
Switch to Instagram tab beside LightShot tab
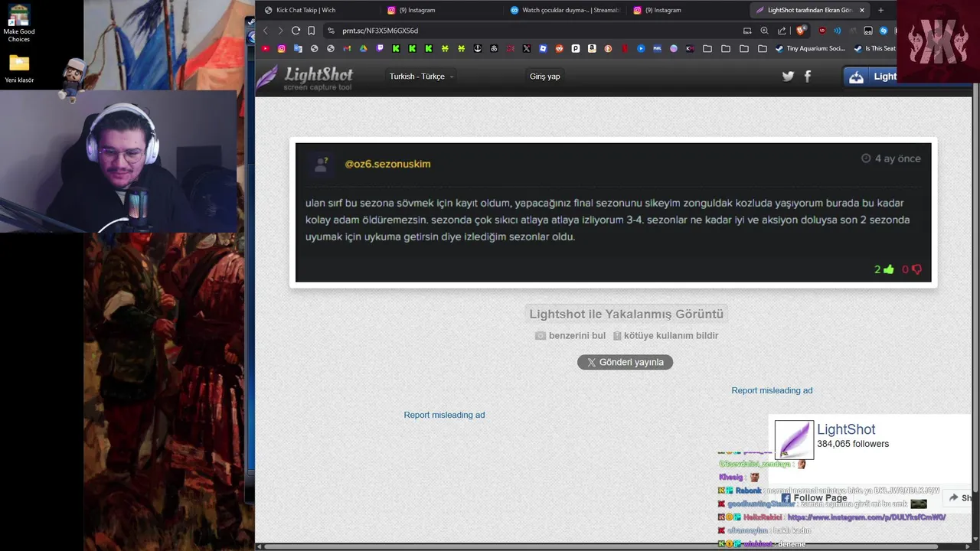coord(688,10)
